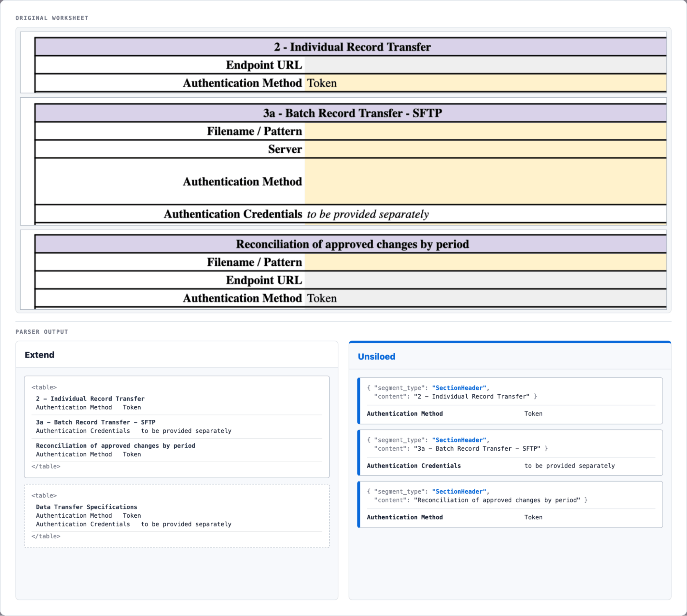Click the yellow Server field

(x=485, y=149)
